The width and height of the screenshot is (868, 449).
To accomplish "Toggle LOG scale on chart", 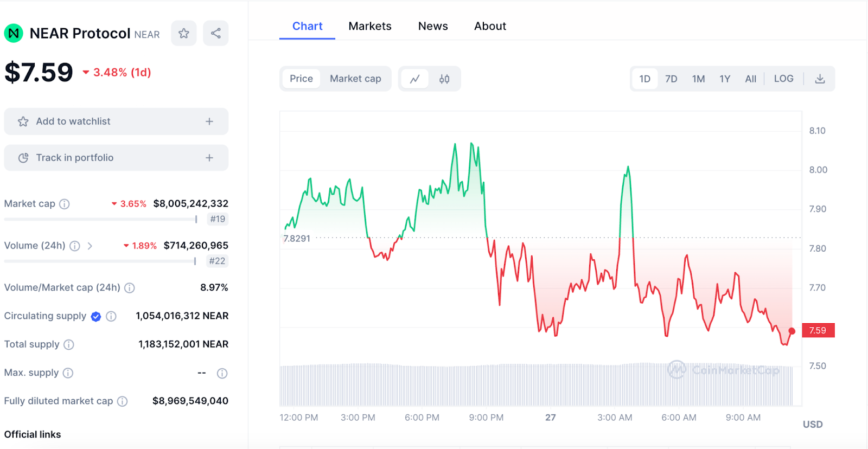I will 783,79.
